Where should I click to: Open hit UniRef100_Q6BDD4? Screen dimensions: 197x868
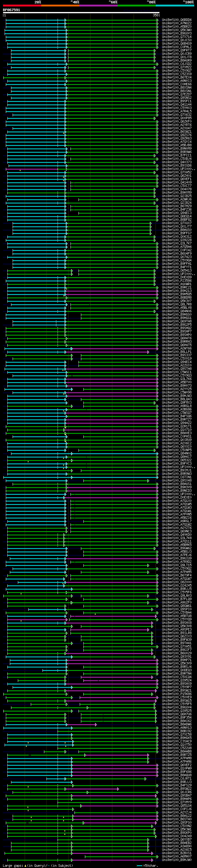(x=177, y=20)
